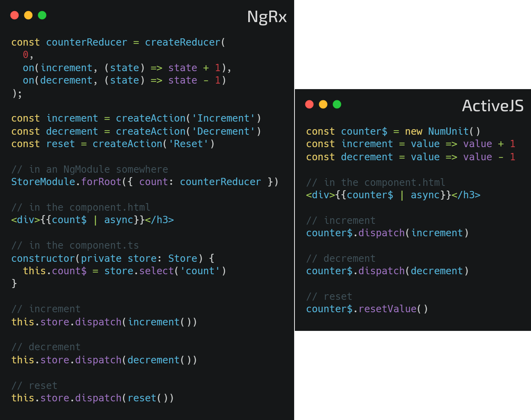Click the component.html comment in ActiveJS
This screenshot has width=531, height=420.
coord(375,182)
